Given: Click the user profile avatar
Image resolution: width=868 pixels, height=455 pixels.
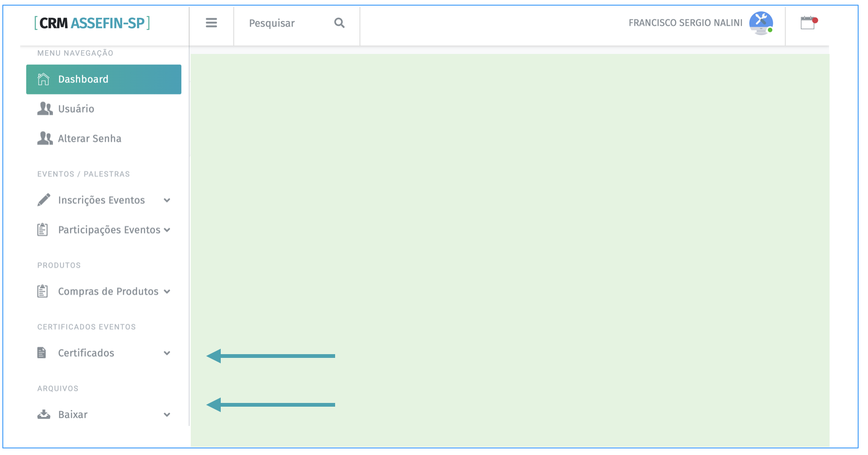Looking at the screenshot, I should point(760,23).
